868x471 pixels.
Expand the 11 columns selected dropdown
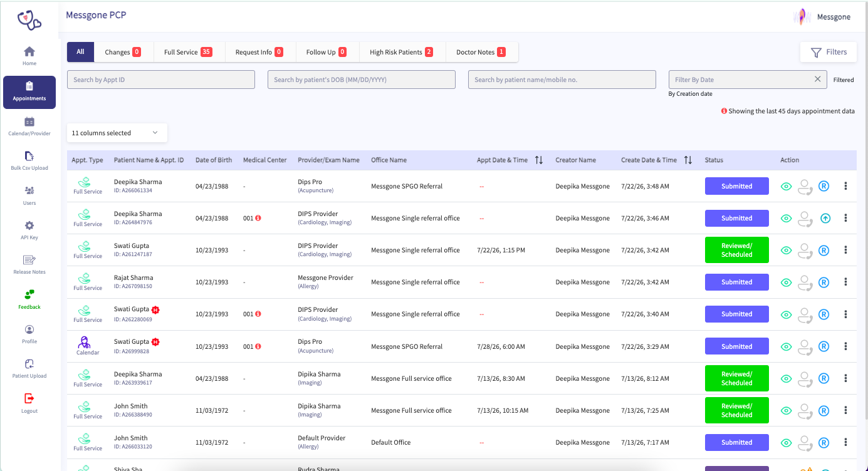[x=117, y=133]
